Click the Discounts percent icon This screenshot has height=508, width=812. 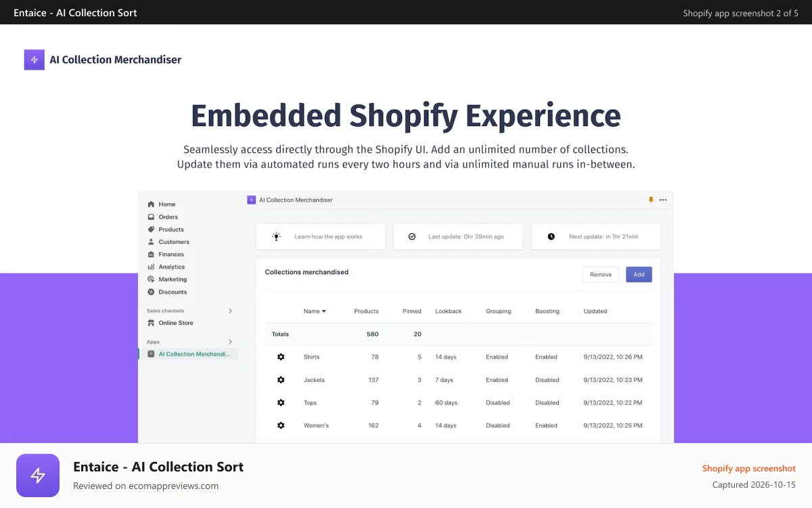point(151,292)
